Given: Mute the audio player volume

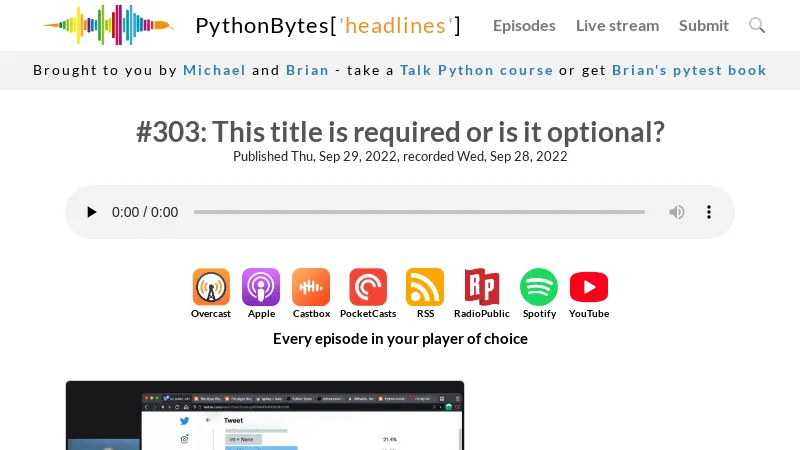Looking at the screenshot, I should (x=677, y=212).
